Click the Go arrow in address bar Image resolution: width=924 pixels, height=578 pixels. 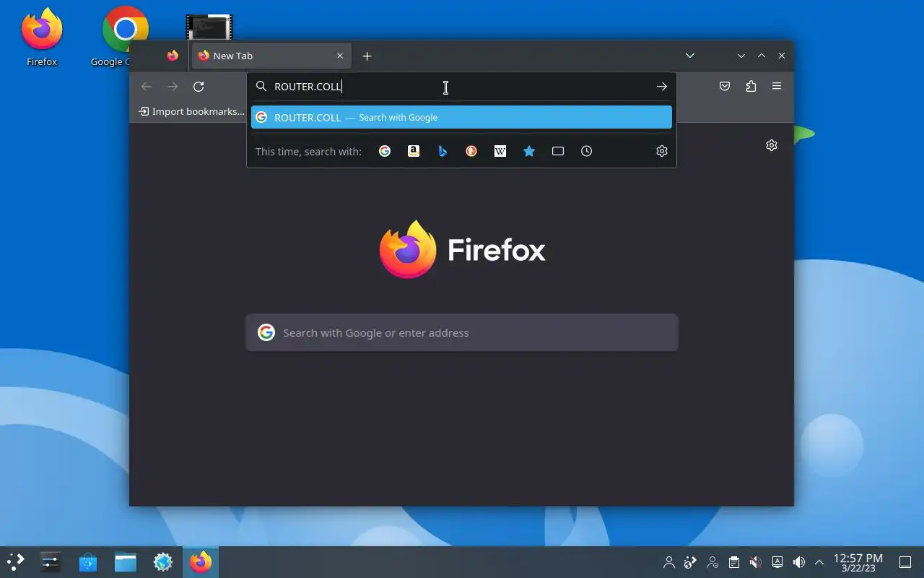tap(661, 87)
